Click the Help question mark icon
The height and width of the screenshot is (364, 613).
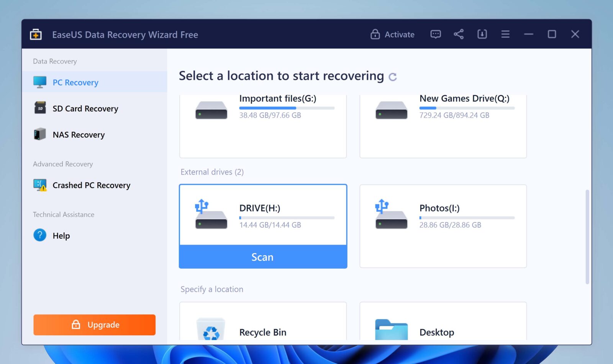coord(40,235)
